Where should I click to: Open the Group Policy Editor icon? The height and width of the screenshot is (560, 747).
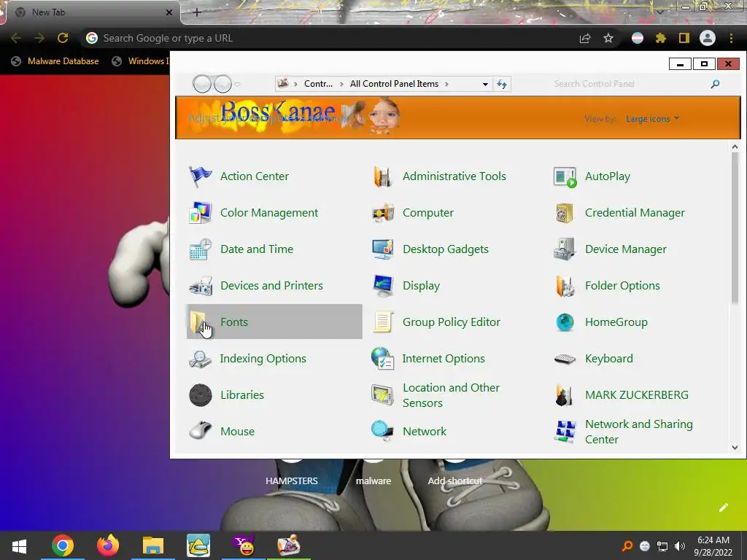[382, 322]
